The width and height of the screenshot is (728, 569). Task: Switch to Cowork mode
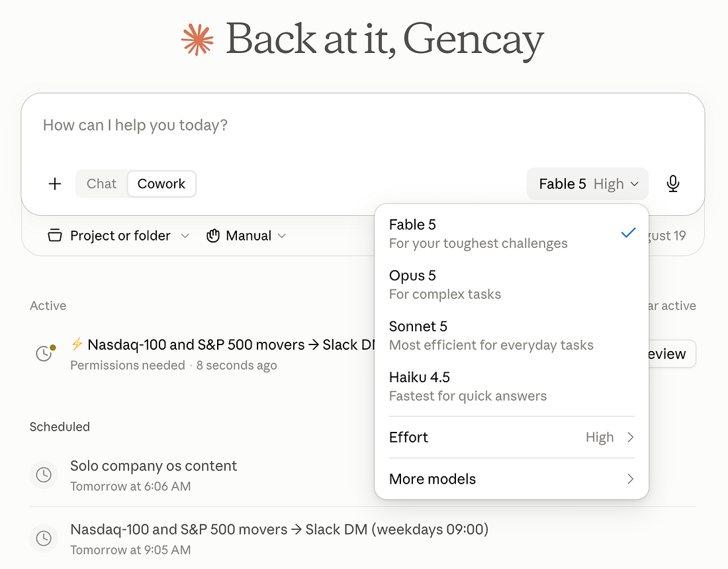click(161, 183)
